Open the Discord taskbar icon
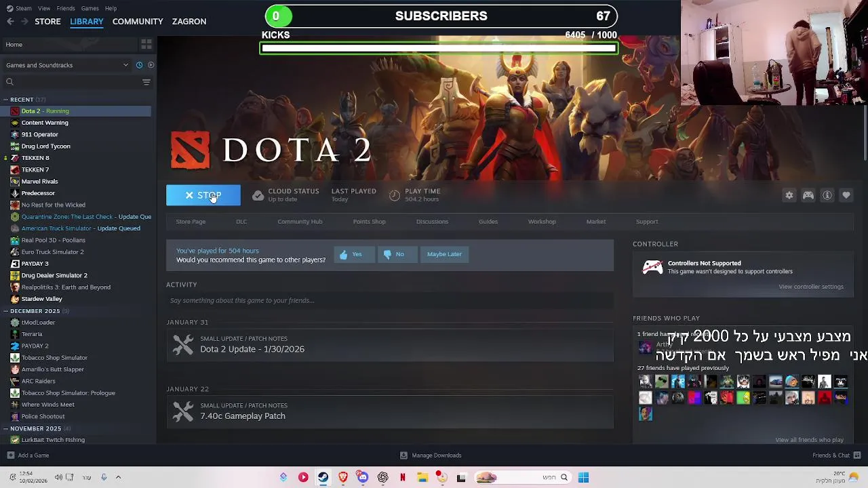868x488 pixels. pyautogui.click(x=363, y=477)
